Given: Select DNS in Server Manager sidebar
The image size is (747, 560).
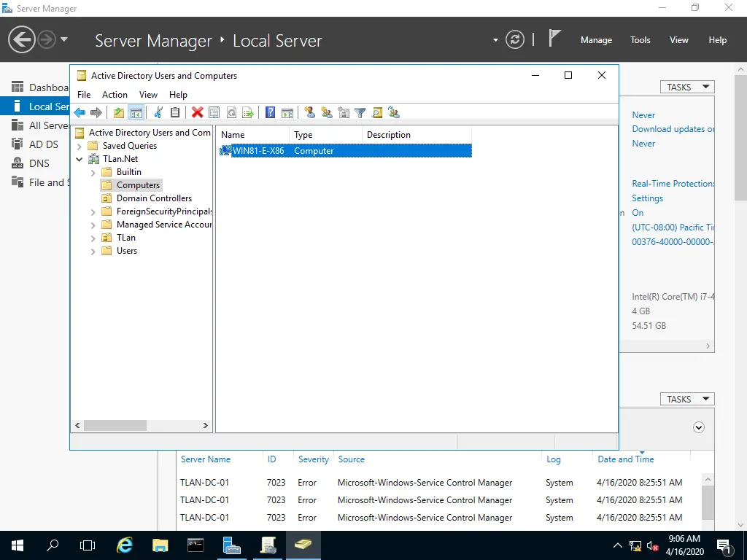Looking at the screenshot, I should pos(35,163).
